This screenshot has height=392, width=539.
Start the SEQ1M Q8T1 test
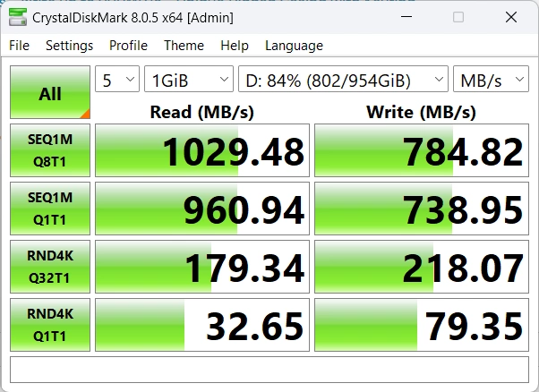point(50,150)
